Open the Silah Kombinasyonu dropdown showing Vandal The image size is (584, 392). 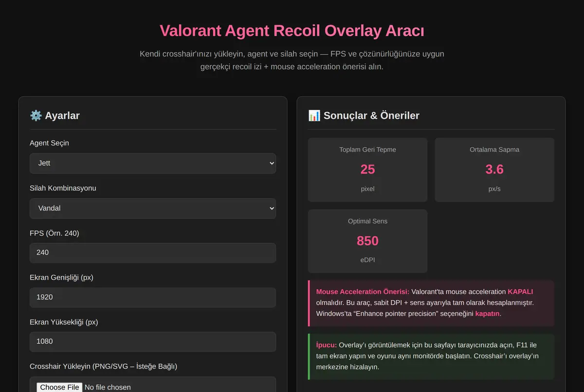pyautogui.click(x=153, y=208)
